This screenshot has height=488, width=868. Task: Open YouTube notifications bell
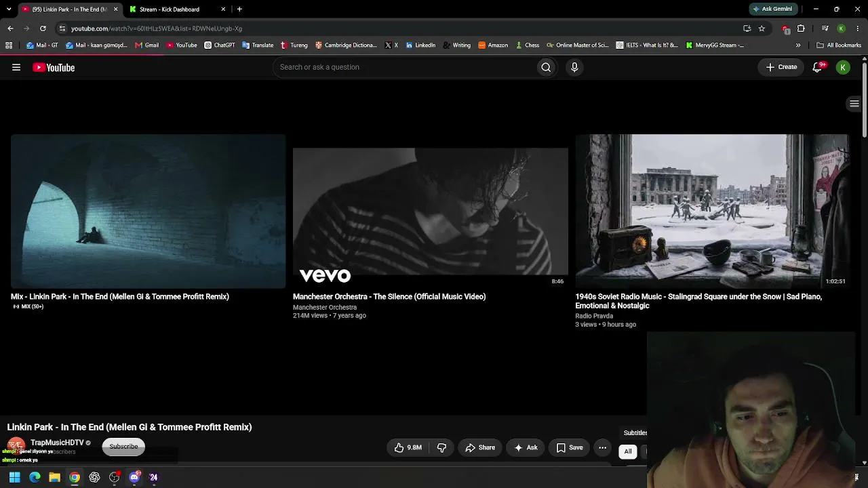coord(818,67)
